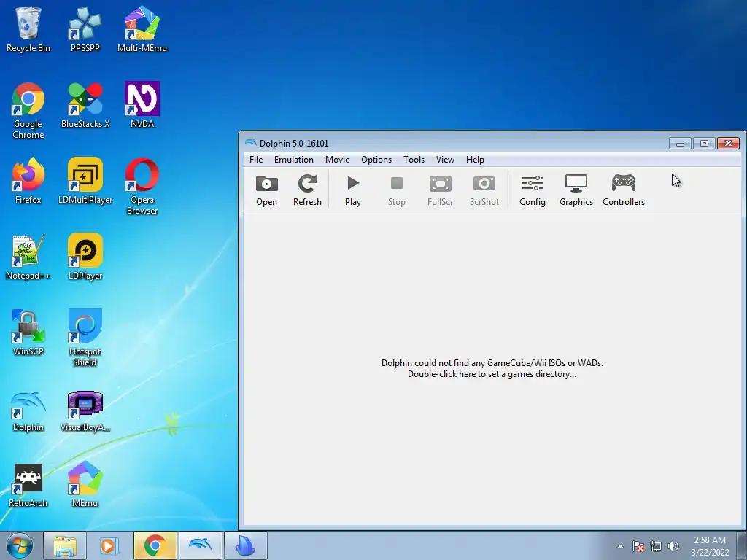Click the Play toolbar button
This screenshot has height=560, width=747.
(353, 190)
